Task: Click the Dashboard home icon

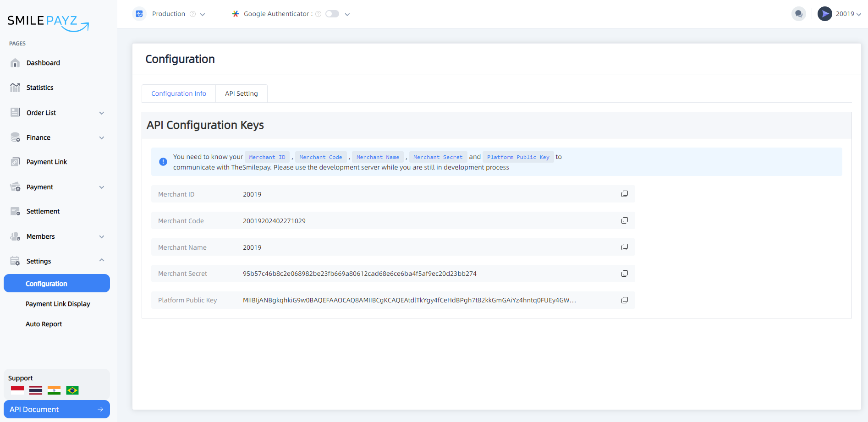Action: click(15, 63)
